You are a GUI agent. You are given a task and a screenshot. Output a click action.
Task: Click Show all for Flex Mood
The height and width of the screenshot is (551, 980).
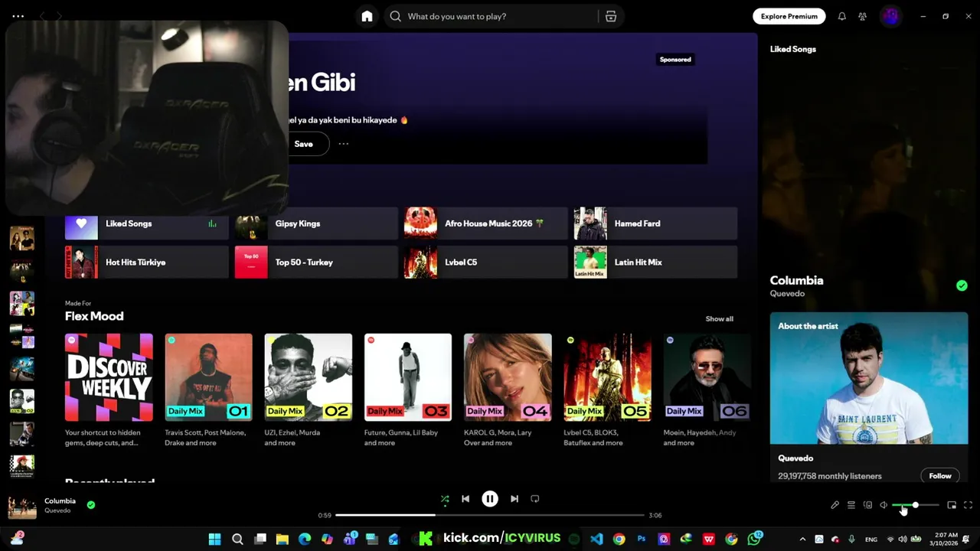coord(719,319)
